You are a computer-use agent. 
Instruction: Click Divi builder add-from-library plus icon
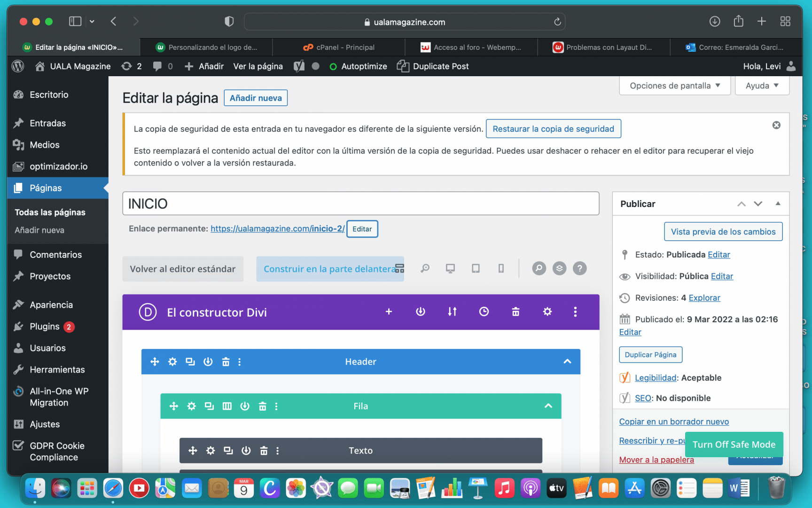tap(389, 312)
